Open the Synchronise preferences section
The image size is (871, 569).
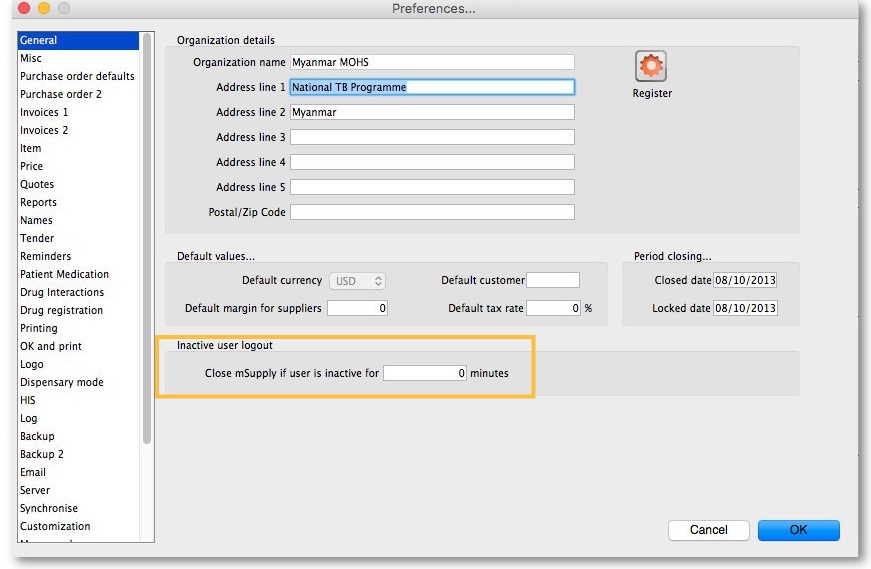click(x=49, y=508)
